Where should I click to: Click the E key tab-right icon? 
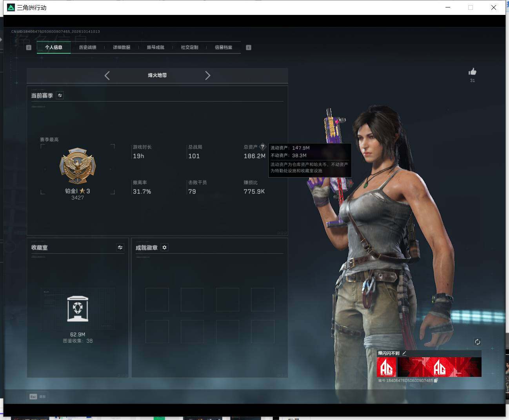click(249, 47)
